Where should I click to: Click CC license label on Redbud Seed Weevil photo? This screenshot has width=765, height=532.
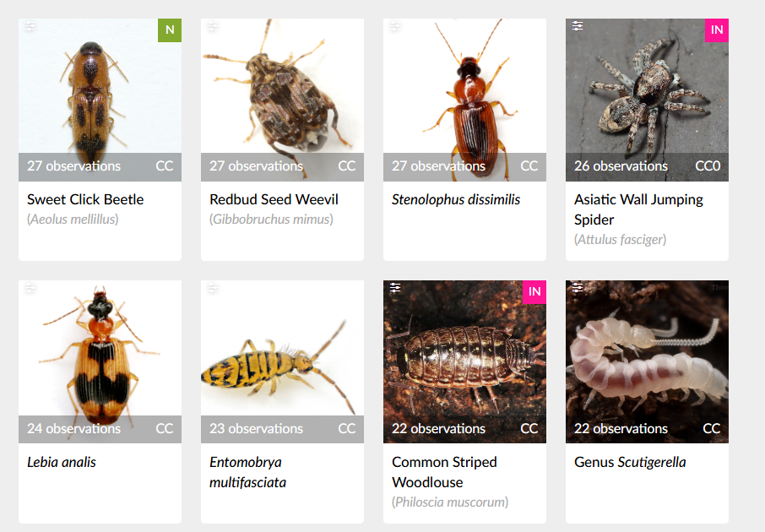[x=346, y=166]
